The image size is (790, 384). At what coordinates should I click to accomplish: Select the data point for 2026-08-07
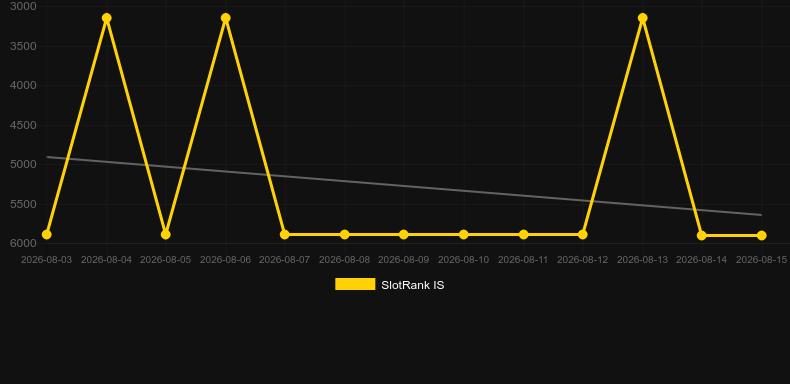point(285,234)
